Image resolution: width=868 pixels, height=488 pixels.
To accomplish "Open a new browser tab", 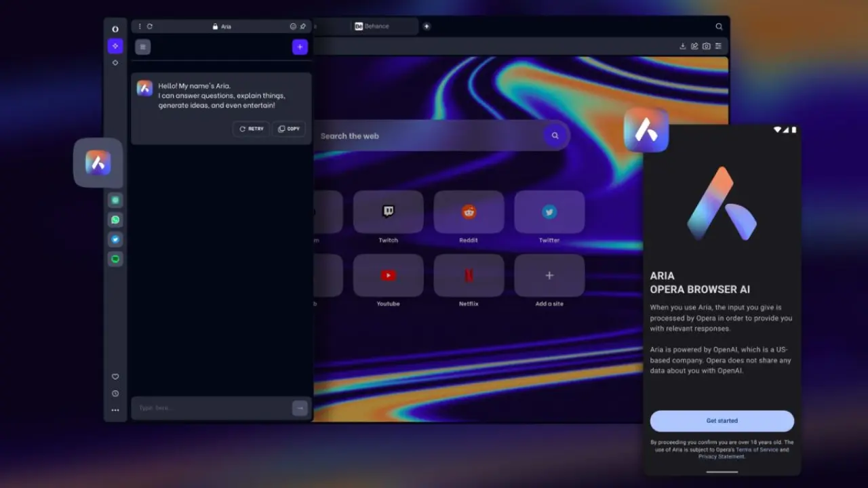I will click(427, 26).
